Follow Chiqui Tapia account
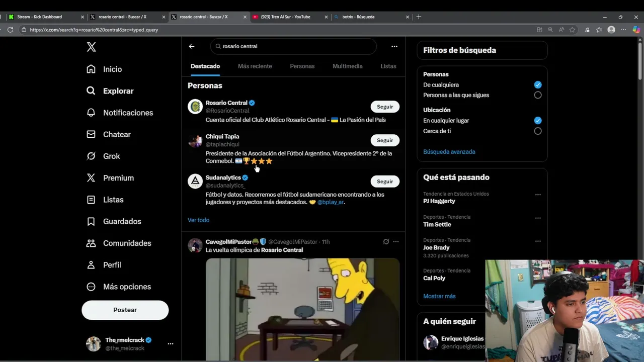The width and height of the screenshot is (644, 362). coord(385,140)
